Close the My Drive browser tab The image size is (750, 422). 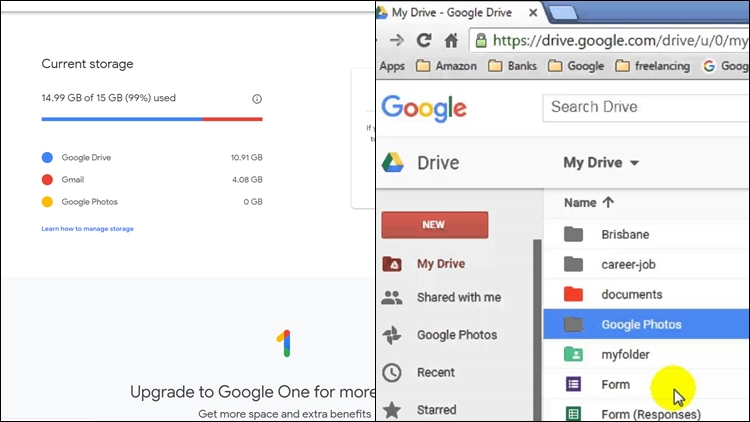533,13
